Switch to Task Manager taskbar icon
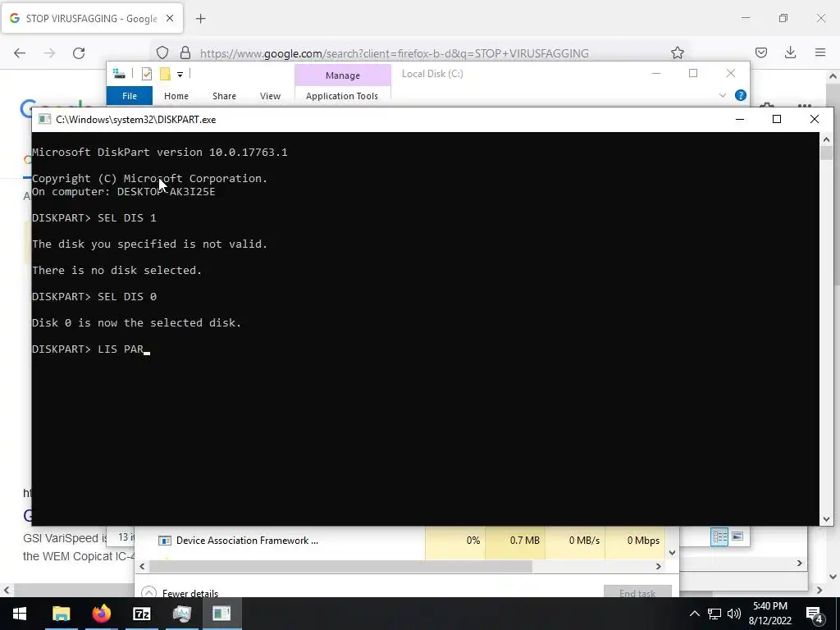 tap(181, 614)
